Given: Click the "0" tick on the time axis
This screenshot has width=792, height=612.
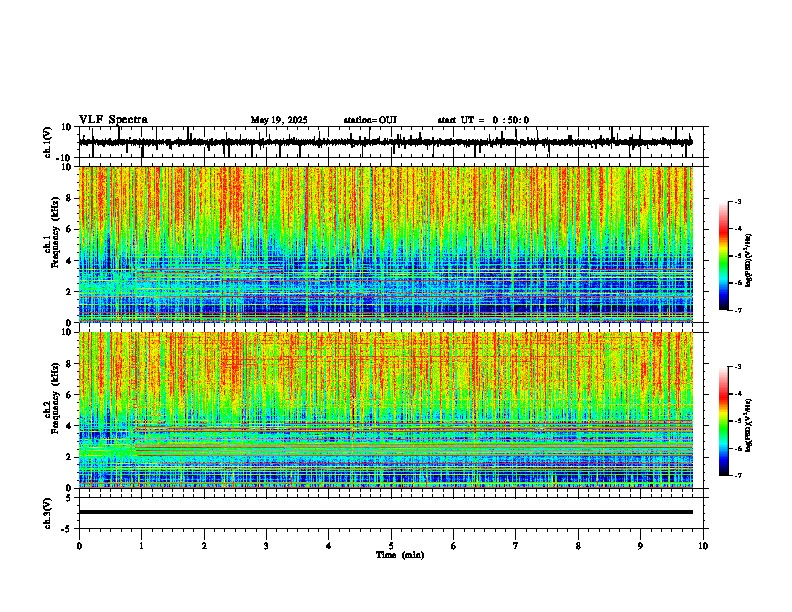Looking at the screenshot, I should pyautogui.click(x=79, y=546).
